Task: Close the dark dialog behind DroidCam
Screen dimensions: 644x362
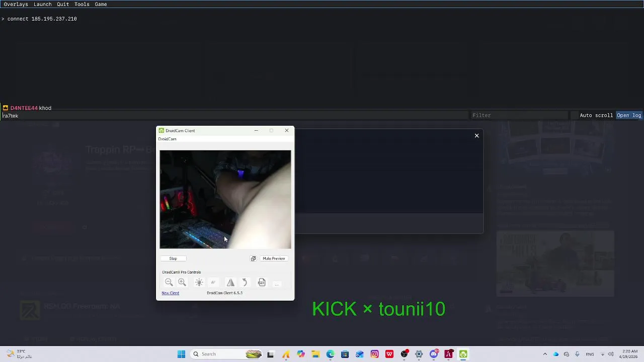Action: 477,136
